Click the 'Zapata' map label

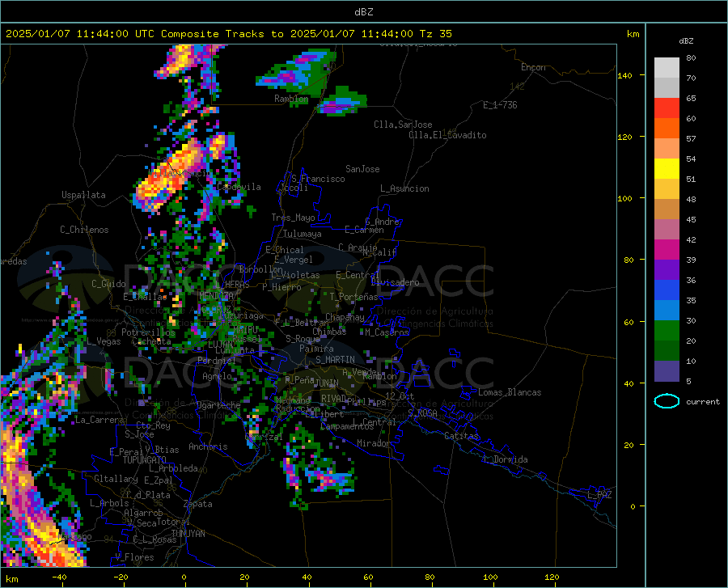198,504
